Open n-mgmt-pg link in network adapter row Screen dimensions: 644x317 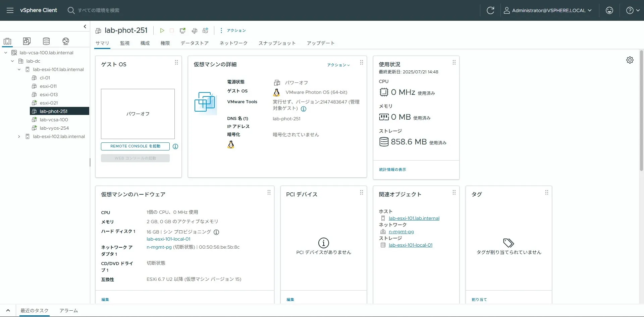click(159, 247)
